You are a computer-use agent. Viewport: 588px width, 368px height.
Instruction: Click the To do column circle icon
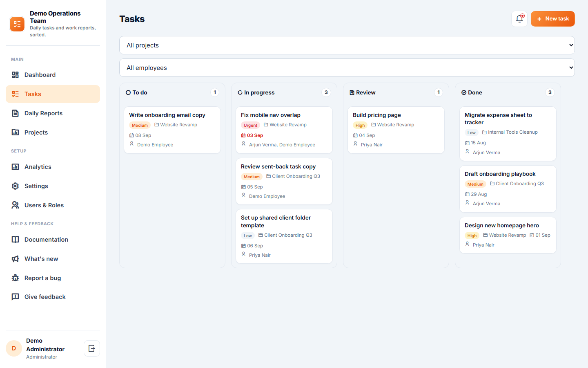(x=128, y=93)
